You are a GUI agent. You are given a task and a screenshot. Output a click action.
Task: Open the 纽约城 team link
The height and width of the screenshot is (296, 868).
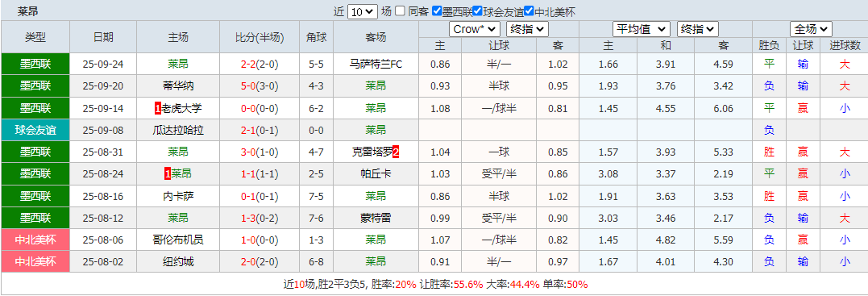pyautogui.click(x=178, y=261)
